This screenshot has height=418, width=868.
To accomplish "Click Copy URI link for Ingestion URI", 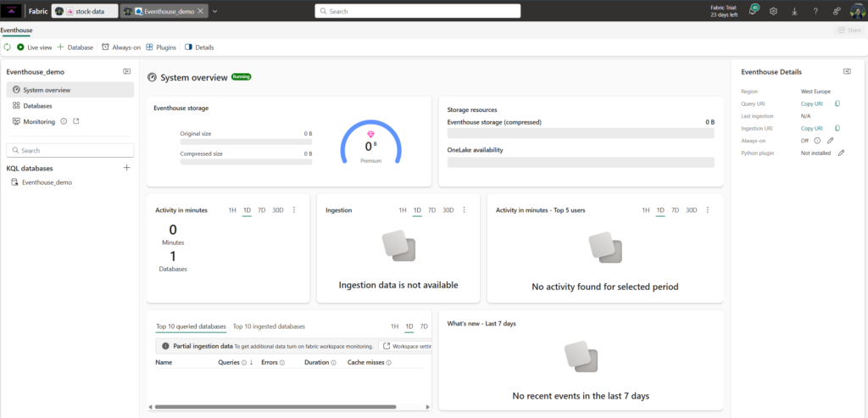I will coord(812,128).
